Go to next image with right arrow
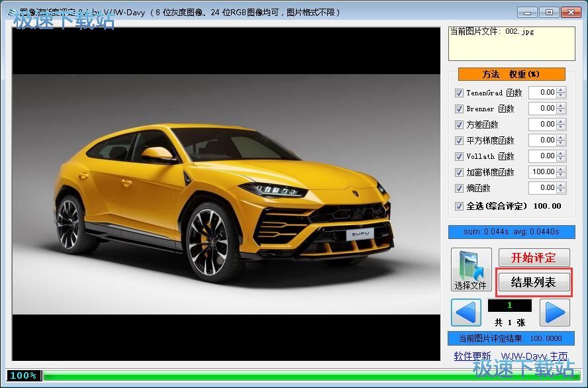The height and width of the screenshot is (388, 588). coord(555,313)
